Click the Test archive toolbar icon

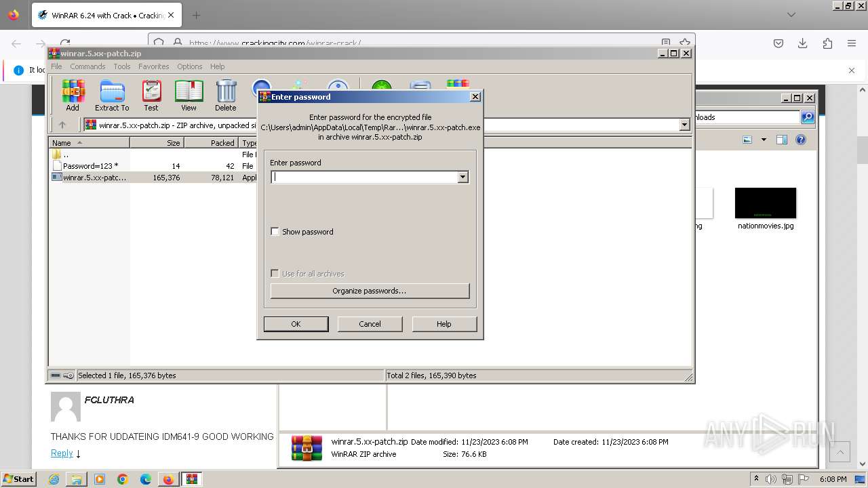pos(151,96)
